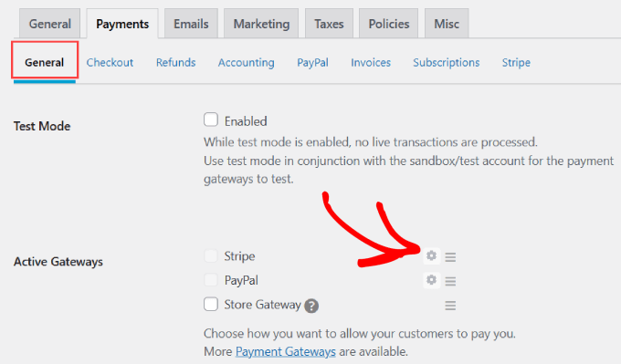Image resolution: width=621 pixels, height=364 pixels.
Task: Select the Misc tab
Action: coord(447,24)
